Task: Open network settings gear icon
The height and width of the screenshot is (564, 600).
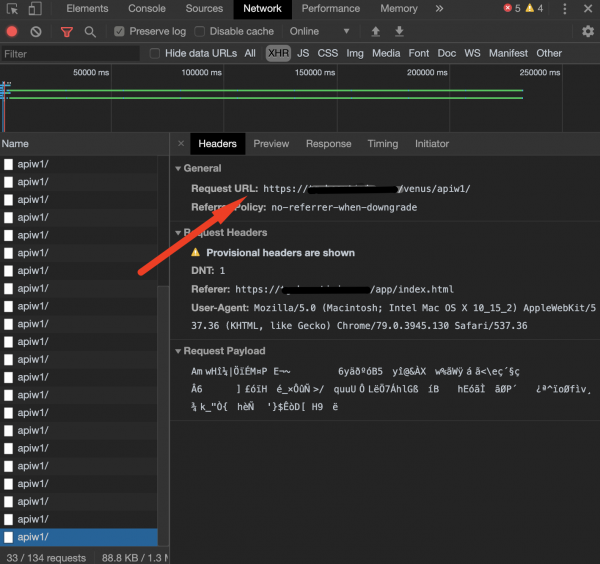Action: pyautogui.click(x=587, y=32)
